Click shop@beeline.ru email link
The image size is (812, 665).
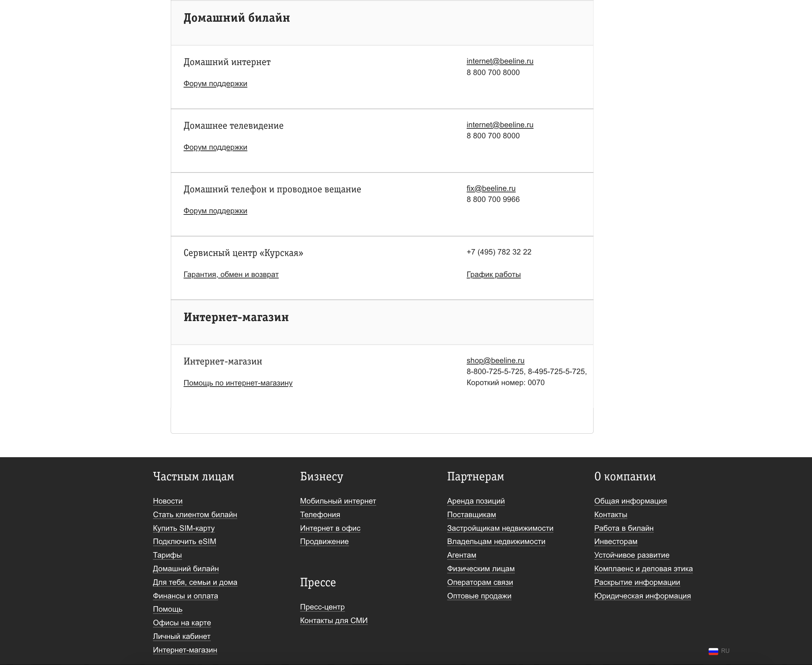tap(495, 360)
